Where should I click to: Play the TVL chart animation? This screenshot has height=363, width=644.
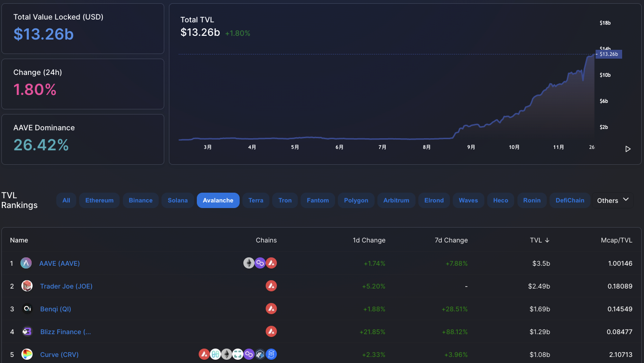tap(628, 149)
